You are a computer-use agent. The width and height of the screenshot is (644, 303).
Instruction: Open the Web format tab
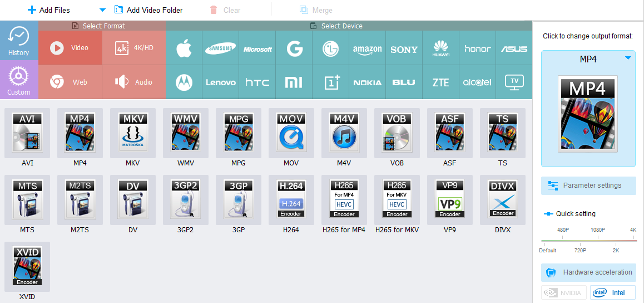pos(70,82)
